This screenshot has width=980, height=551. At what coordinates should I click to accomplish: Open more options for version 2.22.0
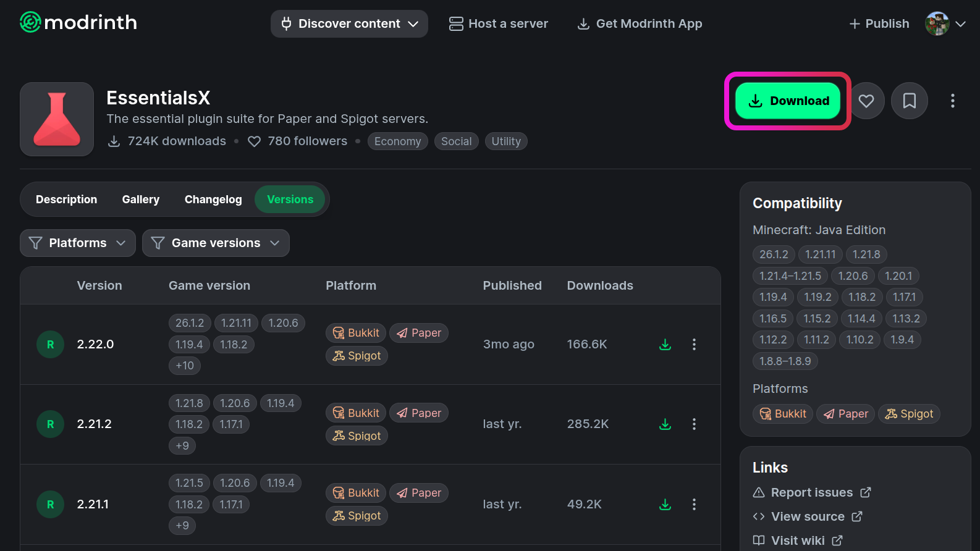[694, 344]
